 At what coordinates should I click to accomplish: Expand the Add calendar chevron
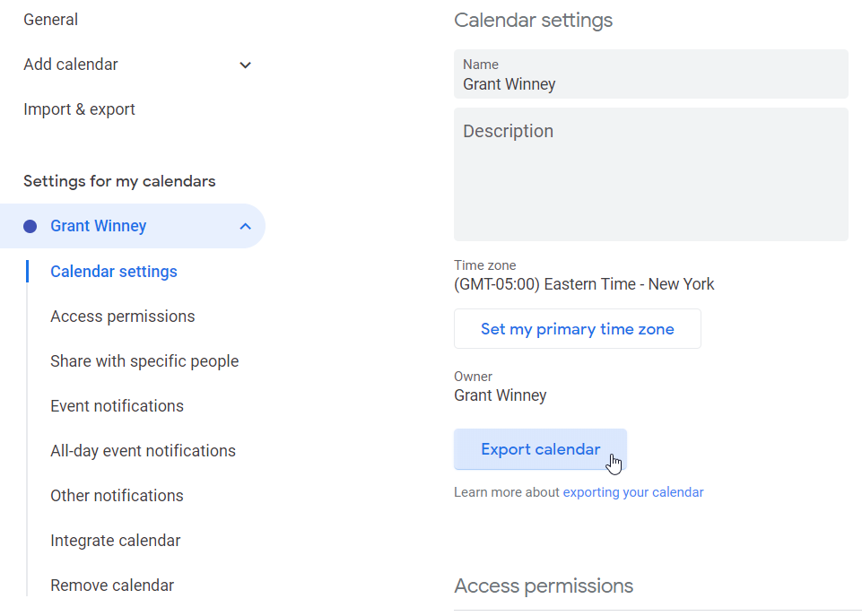click(245, 65)
